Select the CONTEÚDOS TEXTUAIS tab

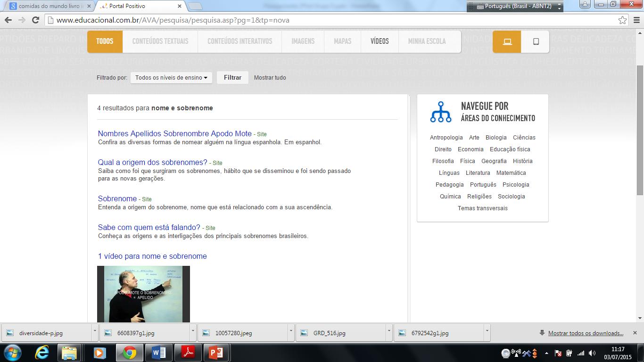[x=160, y=41]
